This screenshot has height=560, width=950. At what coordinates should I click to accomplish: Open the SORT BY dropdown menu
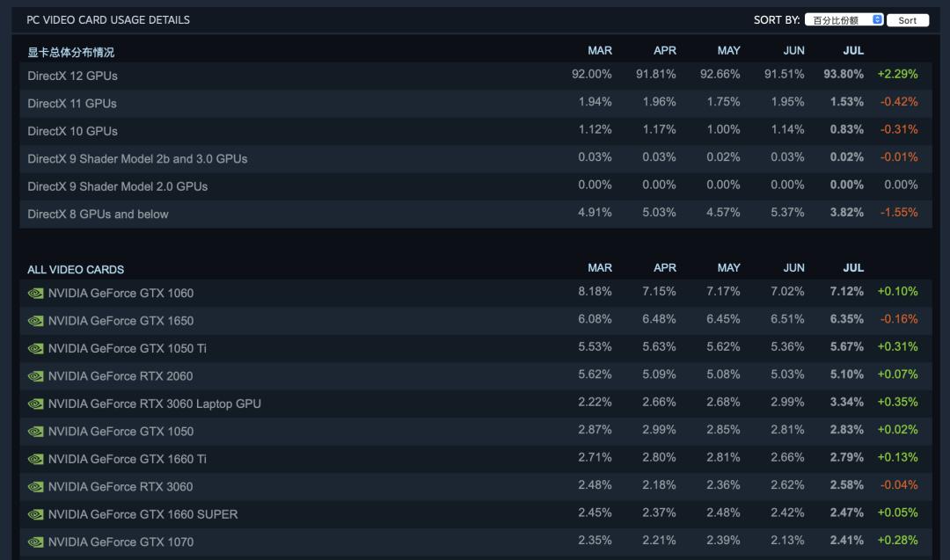pos(844,20)
